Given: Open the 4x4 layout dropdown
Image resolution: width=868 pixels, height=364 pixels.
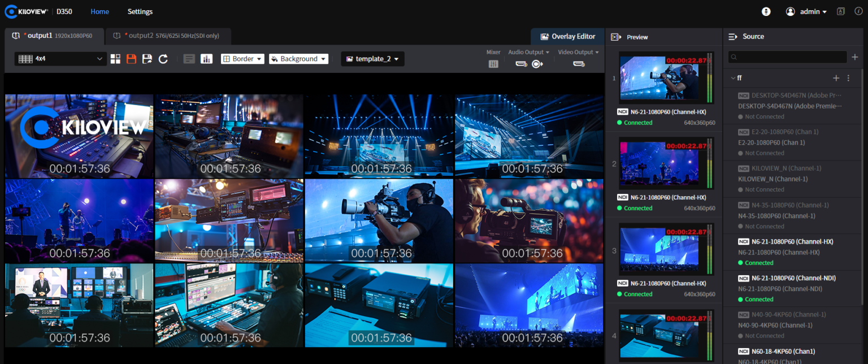Looking at the screenshot, I should [x=61, y=59].
